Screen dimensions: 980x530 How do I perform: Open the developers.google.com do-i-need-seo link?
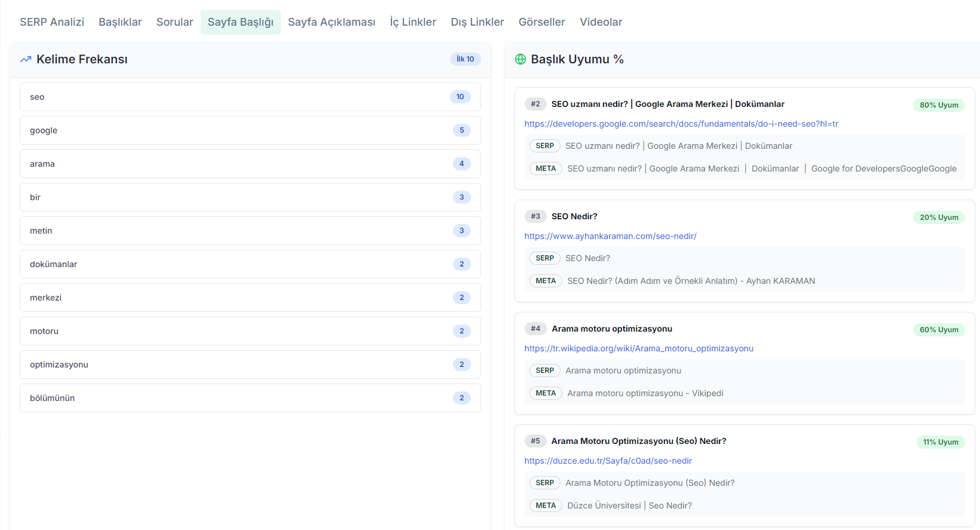[681, 124]
